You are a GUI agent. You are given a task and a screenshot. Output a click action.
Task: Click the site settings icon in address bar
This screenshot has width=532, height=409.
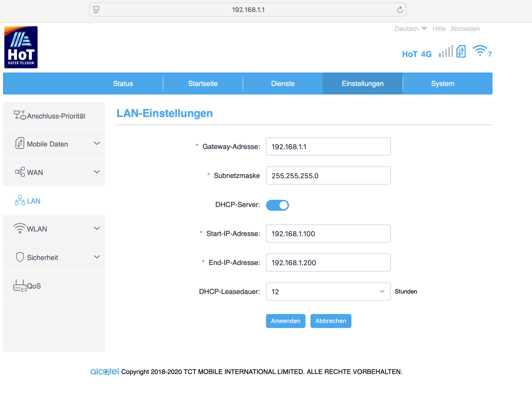tap(96, 10)
